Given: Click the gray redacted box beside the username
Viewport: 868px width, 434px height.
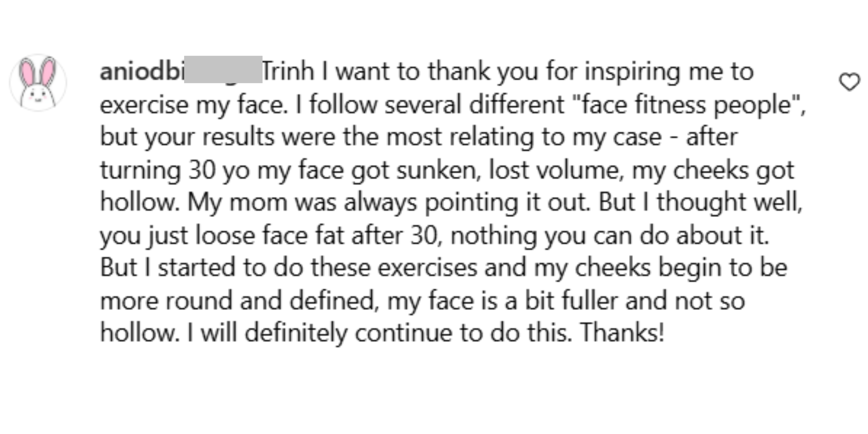Looking at the screenshot, I should [223, 70].
